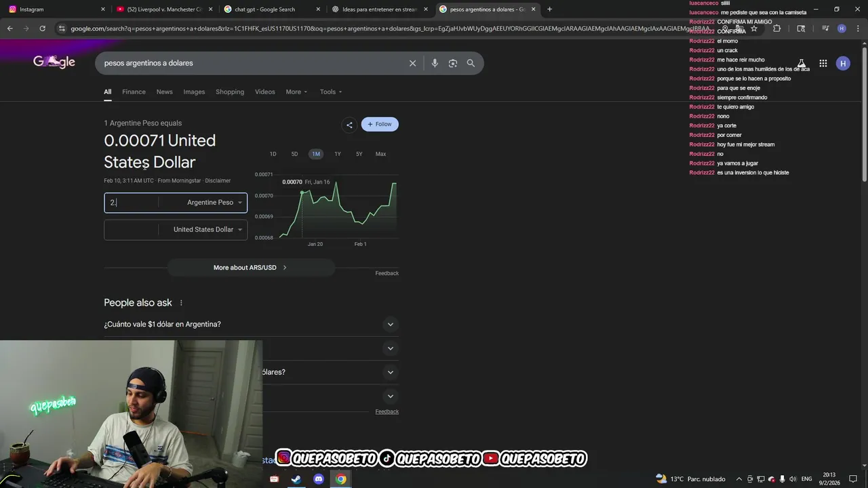Open a new browser tab with plus
The image size is (868, 488).
[549, 9]
